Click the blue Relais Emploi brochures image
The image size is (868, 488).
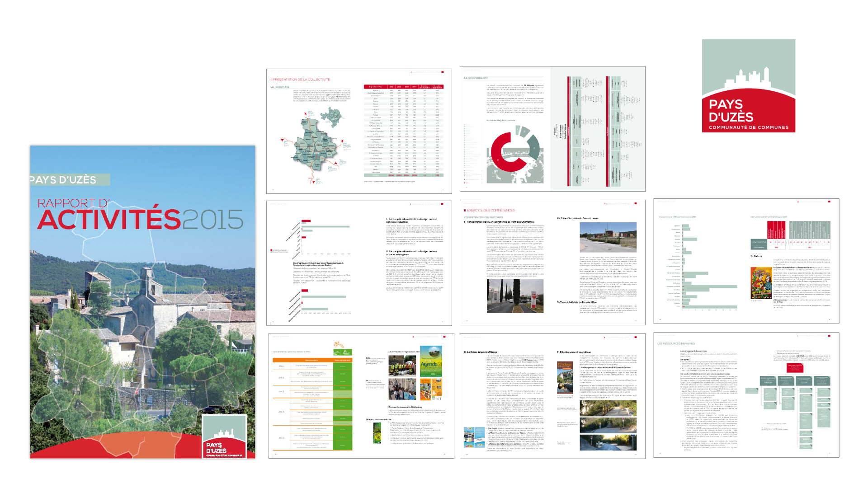click(x=474, y=437)
